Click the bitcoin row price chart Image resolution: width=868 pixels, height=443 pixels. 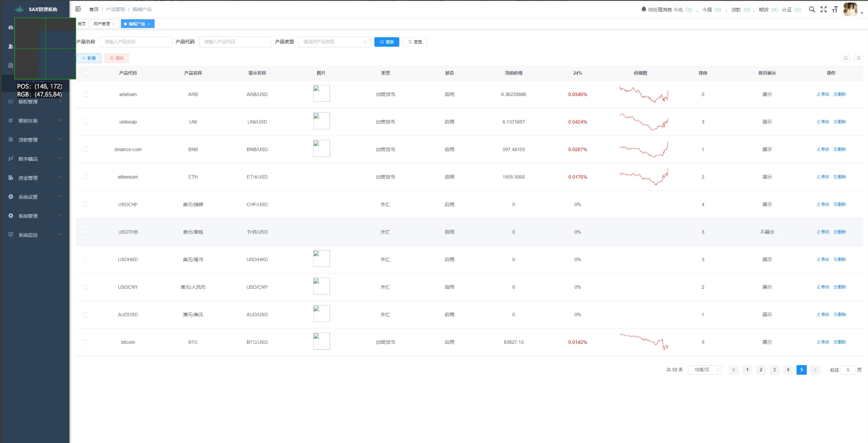click(x=643, y=342)
